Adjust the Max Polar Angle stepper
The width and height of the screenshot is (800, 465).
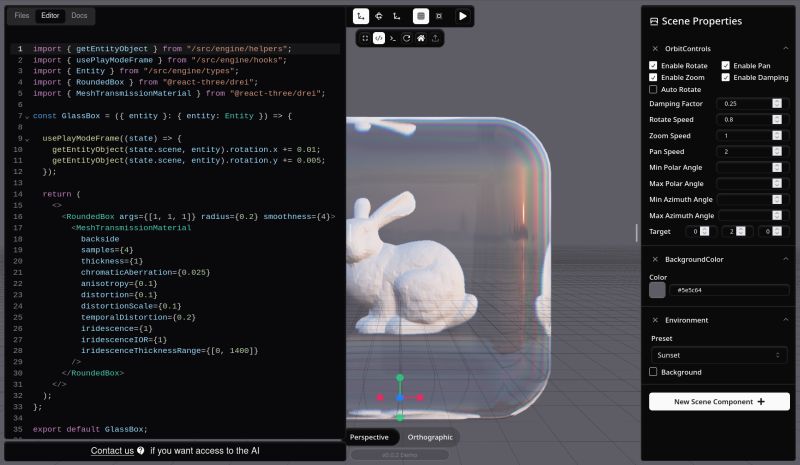point(777,183)
